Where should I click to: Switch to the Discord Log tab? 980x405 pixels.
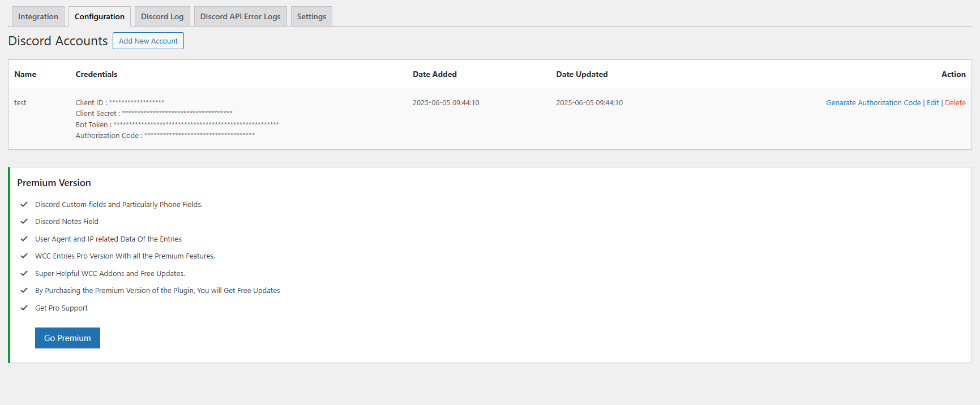(x=162, y=16)
